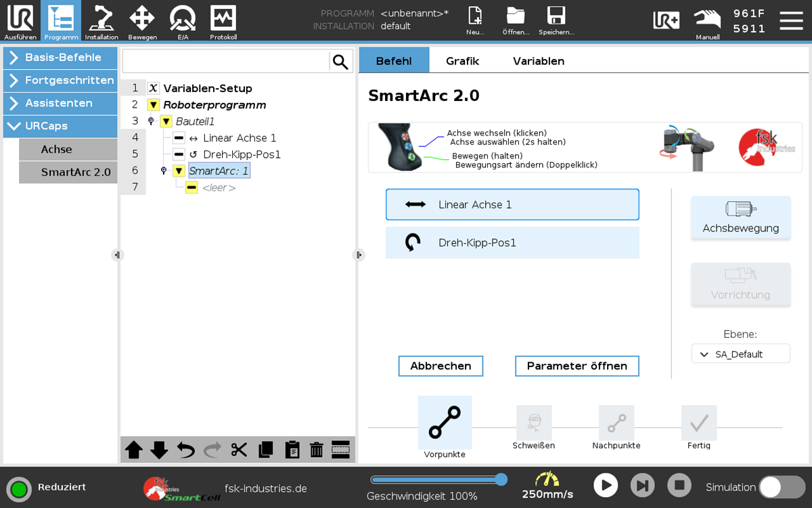The width and height of the screenshot is (812, 508).
Task: Stop the program with Stop button
Action: click(x=679, y=485)
